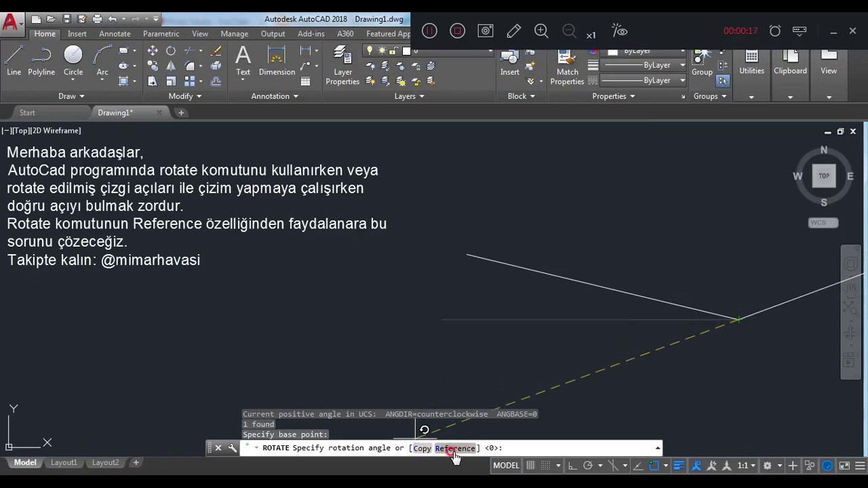This screenshot has height=488, width=868.
Task: Stop the screen recording
Action: click(x=458, y=30)
